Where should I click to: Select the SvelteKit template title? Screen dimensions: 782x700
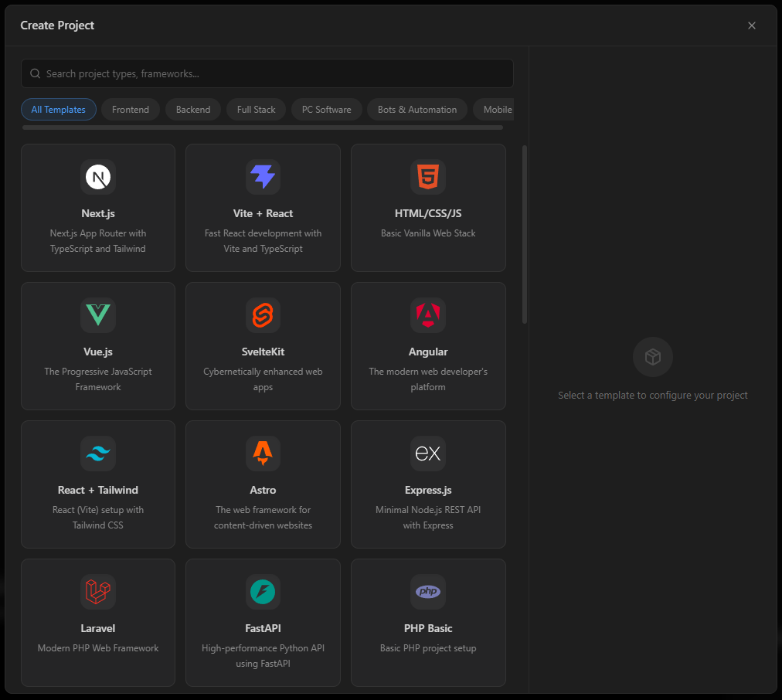tap(263, 352)
